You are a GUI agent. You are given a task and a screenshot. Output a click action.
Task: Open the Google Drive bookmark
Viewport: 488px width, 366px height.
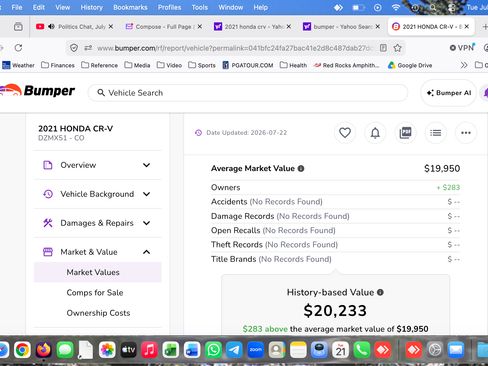point(410,65)
